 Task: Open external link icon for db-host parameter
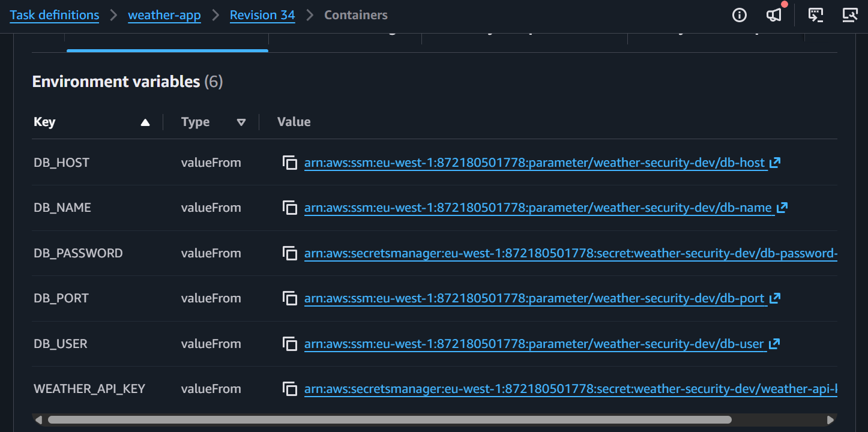pos(775,163)
